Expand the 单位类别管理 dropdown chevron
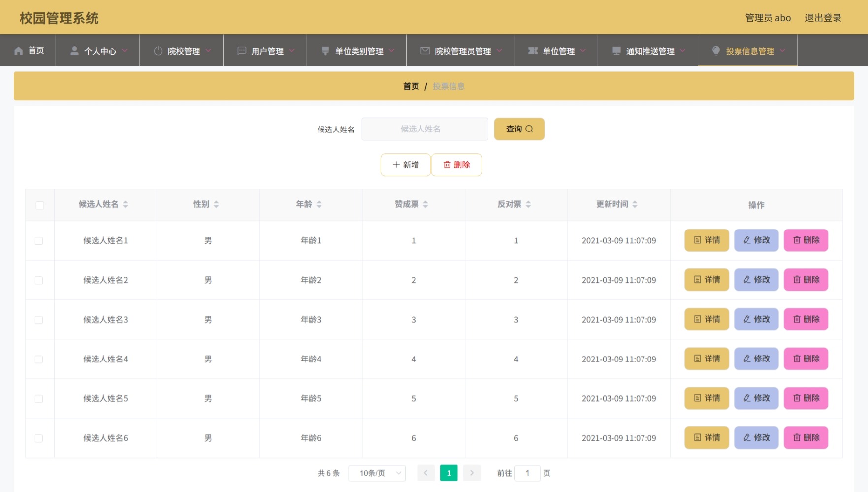This screenshot has height=492, width=868. (391, 51)
